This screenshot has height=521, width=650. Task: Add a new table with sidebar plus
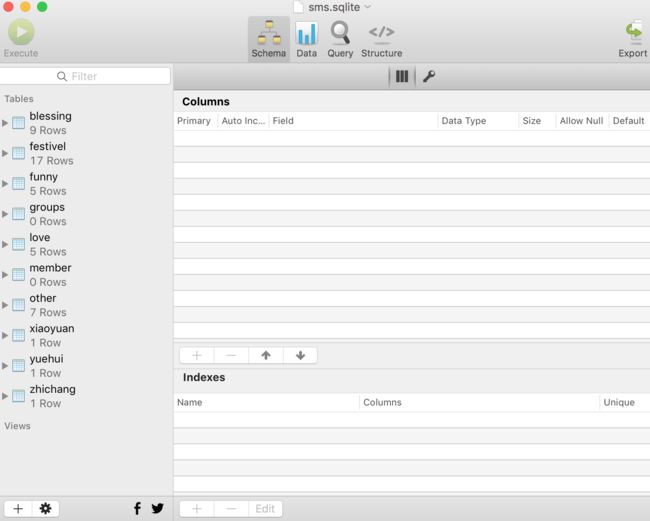point(18,509)
